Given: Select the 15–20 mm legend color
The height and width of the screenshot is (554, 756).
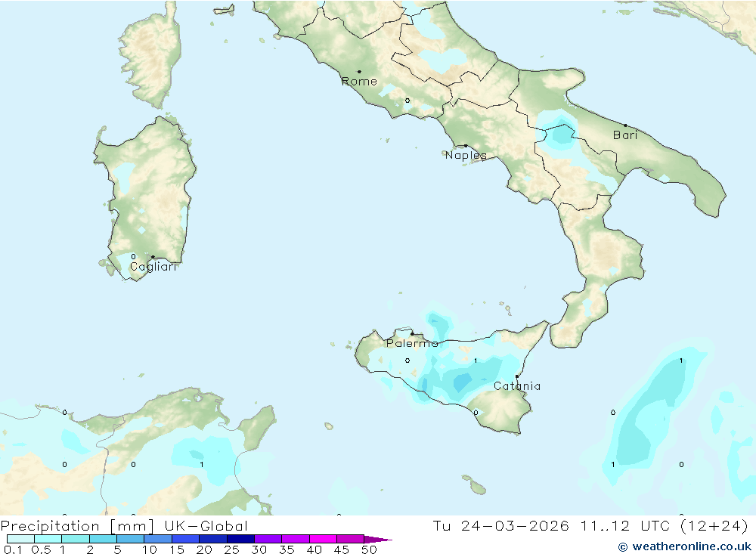Looking at the screenshot, I should 186,539.
